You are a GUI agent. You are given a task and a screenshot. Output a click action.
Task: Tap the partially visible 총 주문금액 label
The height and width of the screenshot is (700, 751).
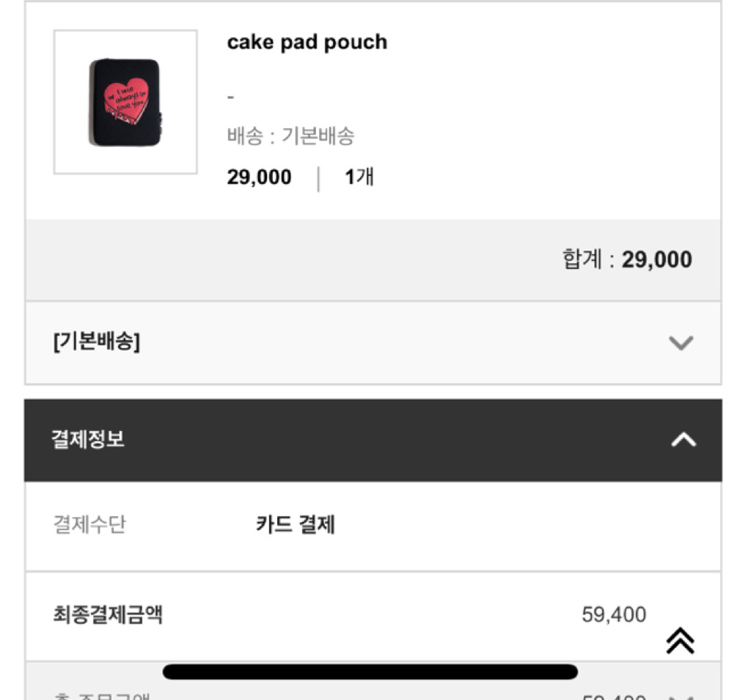click(x=103, y=695)
